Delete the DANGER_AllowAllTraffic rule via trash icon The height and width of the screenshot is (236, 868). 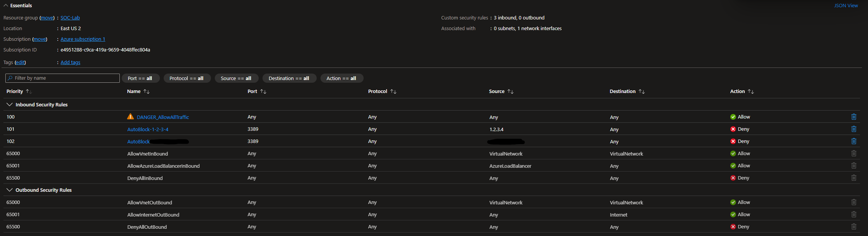pos(854,117)
